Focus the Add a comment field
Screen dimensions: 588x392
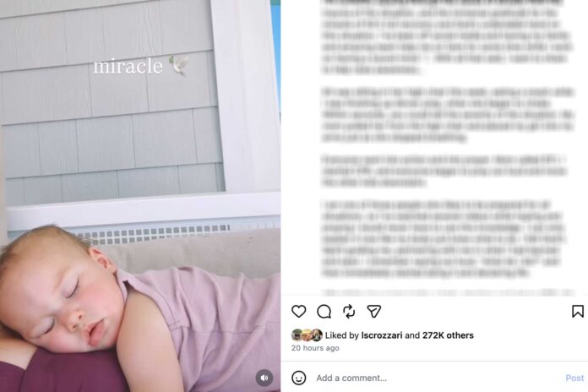click(437, 378)
